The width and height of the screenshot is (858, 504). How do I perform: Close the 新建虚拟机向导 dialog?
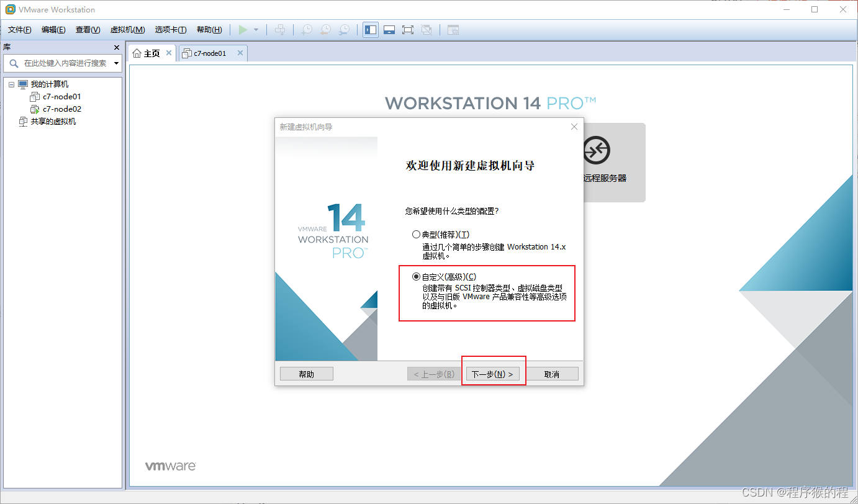click(574, 127)
